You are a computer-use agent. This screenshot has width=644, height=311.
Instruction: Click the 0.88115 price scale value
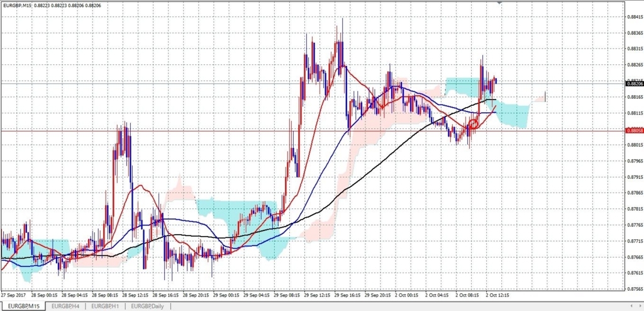pos(634,113)
